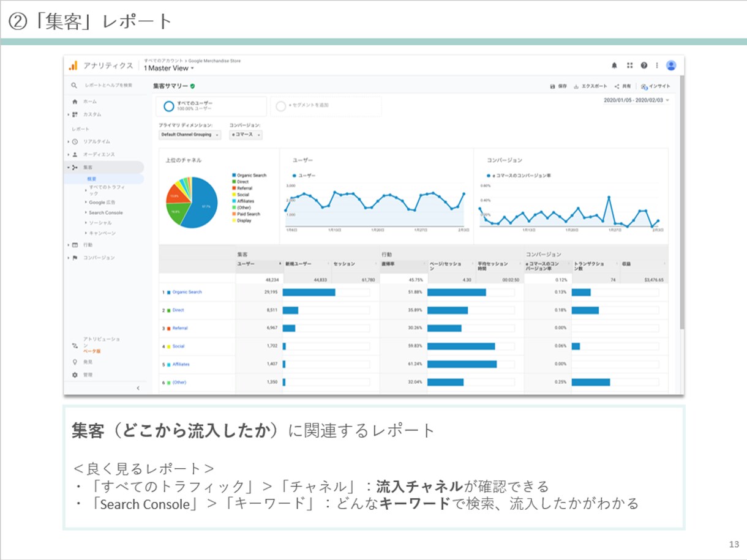Open the Social channel link
The width and height of the screenshot is (747, 560).
coord(178,346)
